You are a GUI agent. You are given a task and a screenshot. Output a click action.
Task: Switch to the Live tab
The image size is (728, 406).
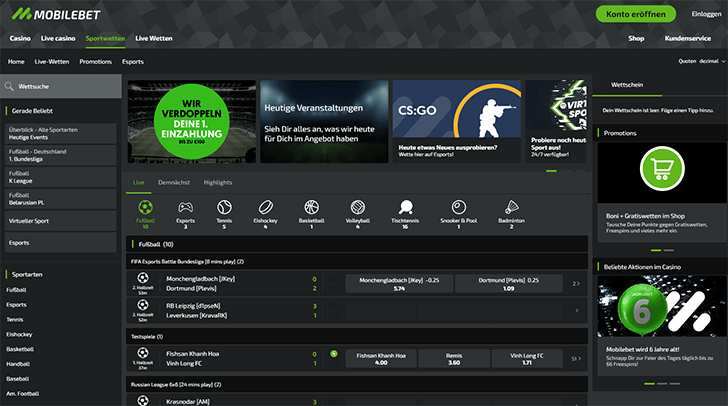point(138,183)
